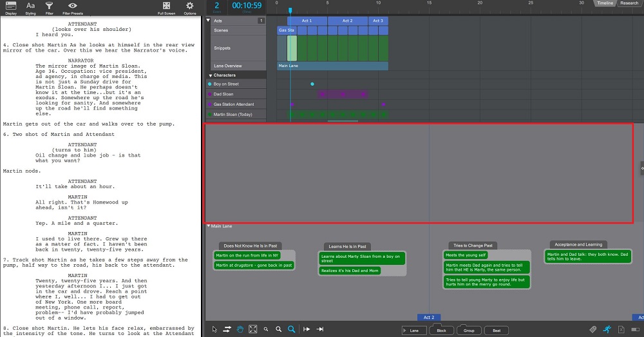Image resolution: width=644 pixels, height=337 pixels.
Task: Click the Filter funnel icon
Action: 50,6
